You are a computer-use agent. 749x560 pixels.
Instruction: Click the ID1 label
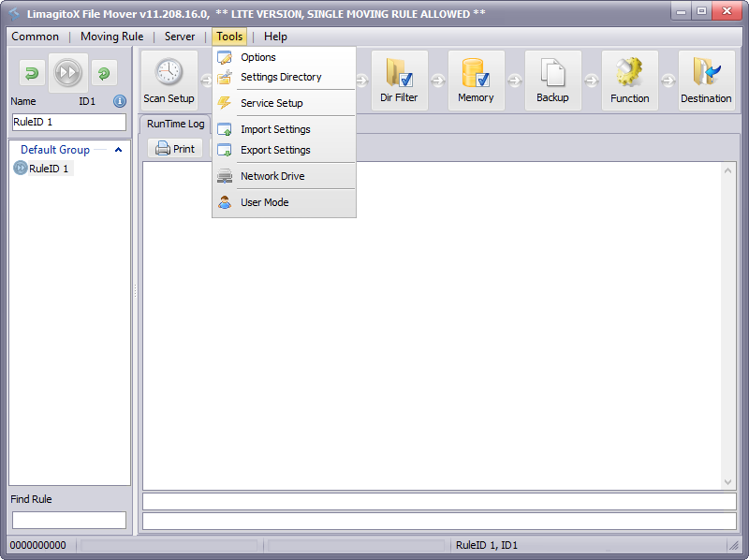point(87,101)
